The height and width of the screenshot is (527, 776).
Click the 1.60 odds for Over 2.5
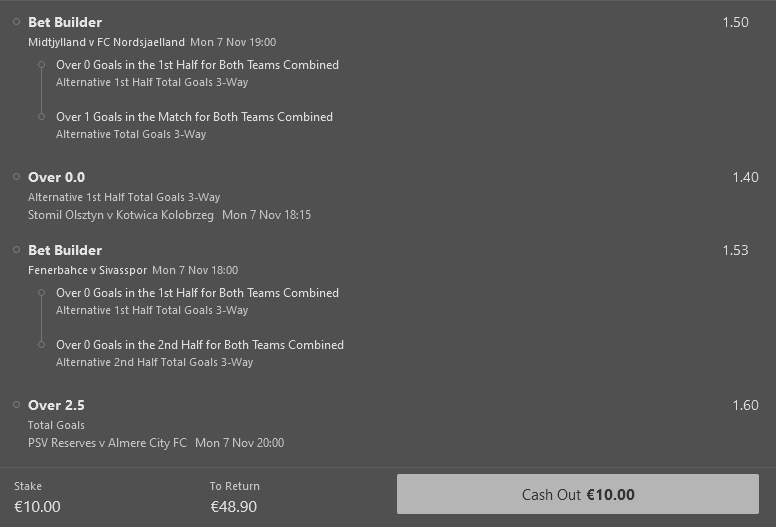pos(745,405)
